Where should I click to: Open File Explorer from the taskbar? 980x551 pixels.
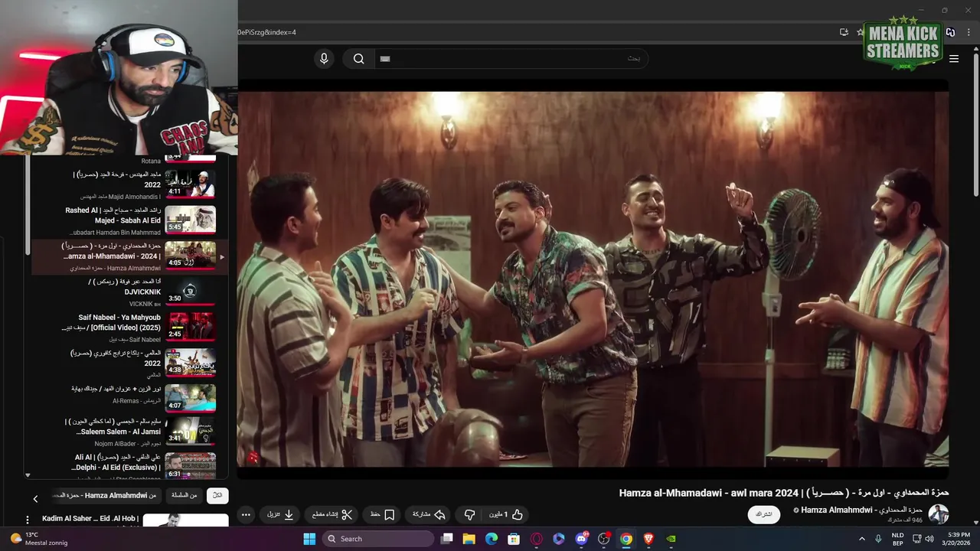(469, 539)
